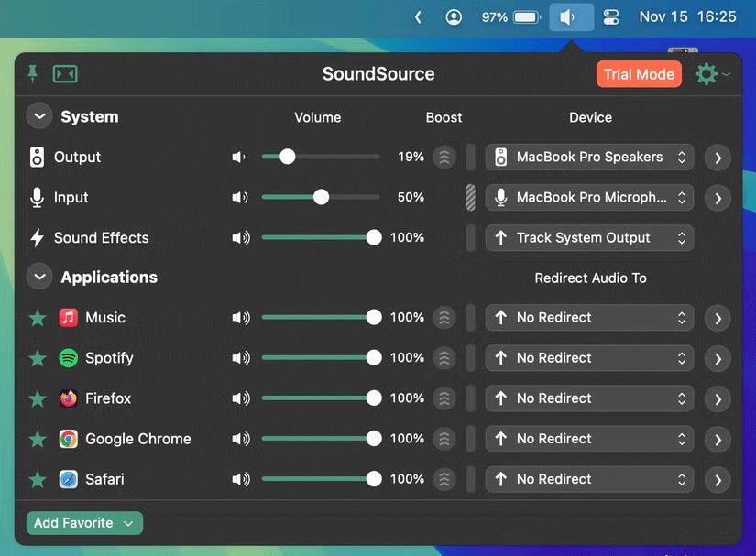Unfavorite Google Chrome via its star
756x556 pixels.
pyautogui.click(x=37, y=439)
